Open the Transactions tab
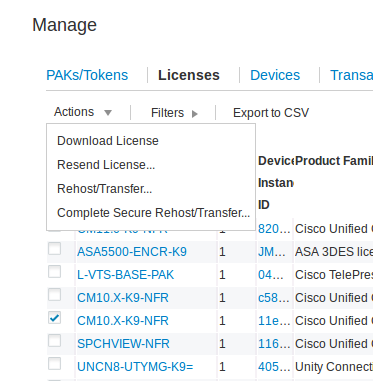Screen dimensions: 373x381 coord(351,75)
